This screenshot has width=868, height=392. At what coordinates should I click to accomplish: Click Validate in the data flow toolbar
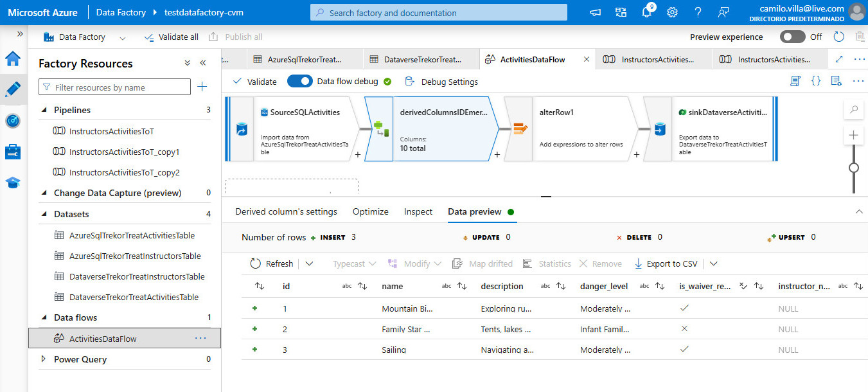(254, 82)
